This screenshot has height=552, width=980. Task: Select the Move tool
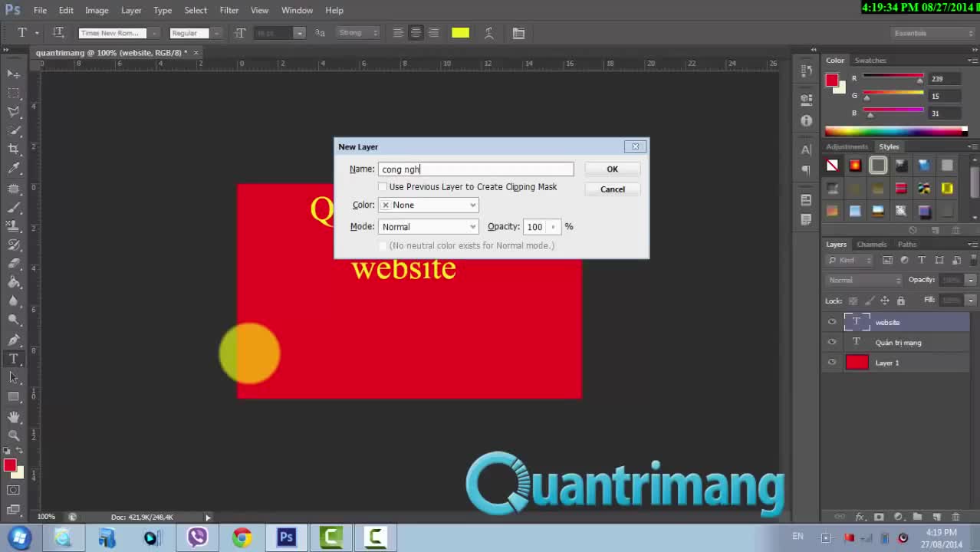[14, 74]
